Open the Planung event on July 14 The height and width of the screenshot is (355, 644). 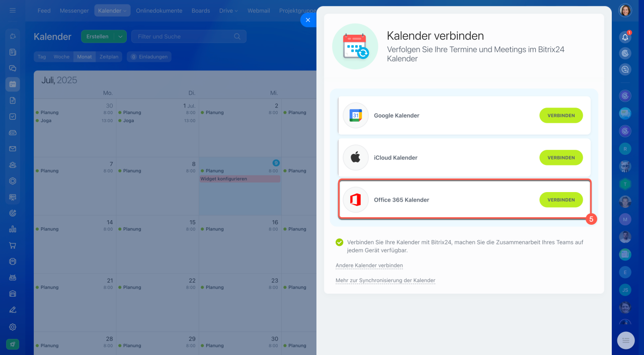[x=74, y=229]
